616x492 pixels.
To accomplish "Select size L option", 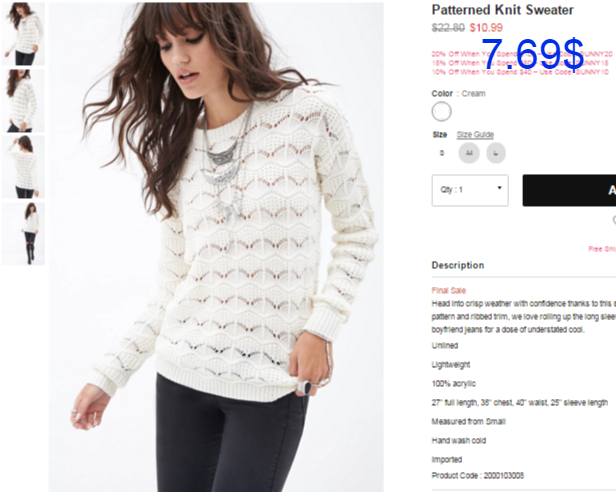I will (496, 153).
